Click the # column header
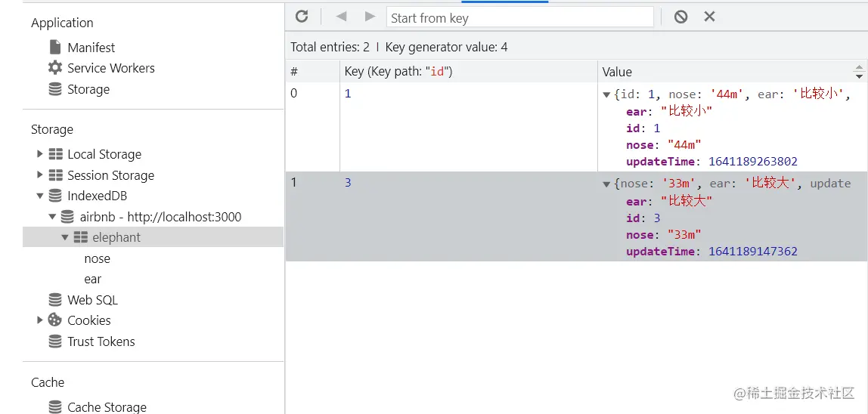The height and width of the screenshot is (414, 868). click(313, 72)
